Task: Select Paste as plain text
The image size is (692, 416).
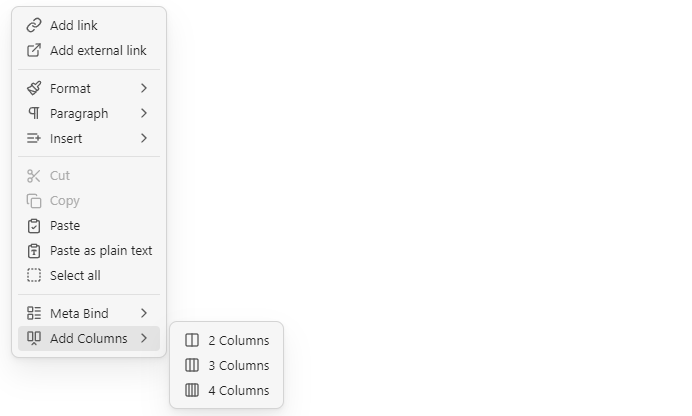Action: (x=89, y=251)
